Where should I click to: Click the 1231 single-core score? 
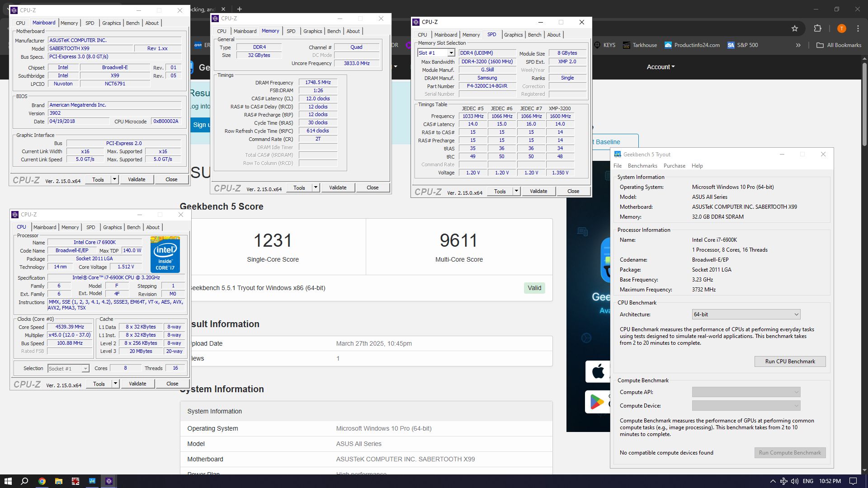pyautogui.click(x=273, y=240)
